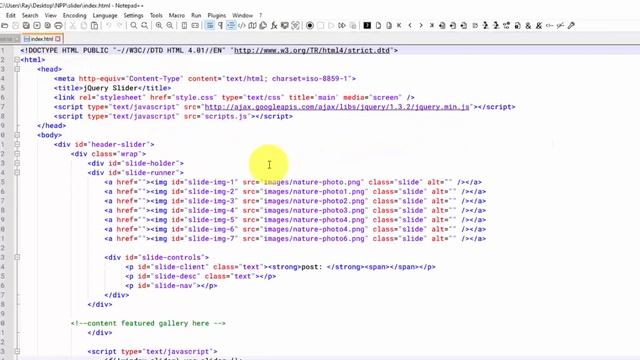Open the Encoding menu

(x=74, y=15)
